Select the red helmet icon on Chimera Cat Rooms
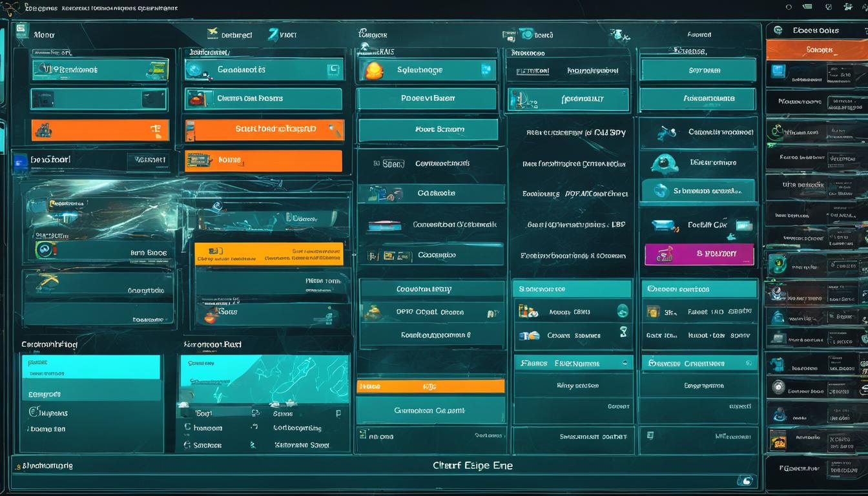This screenshot has width=868, height=496. [196, 99]
